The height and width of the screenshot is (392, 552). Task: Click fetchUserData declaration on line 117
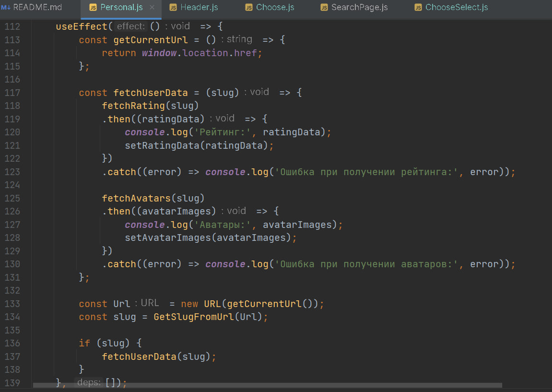150,93
